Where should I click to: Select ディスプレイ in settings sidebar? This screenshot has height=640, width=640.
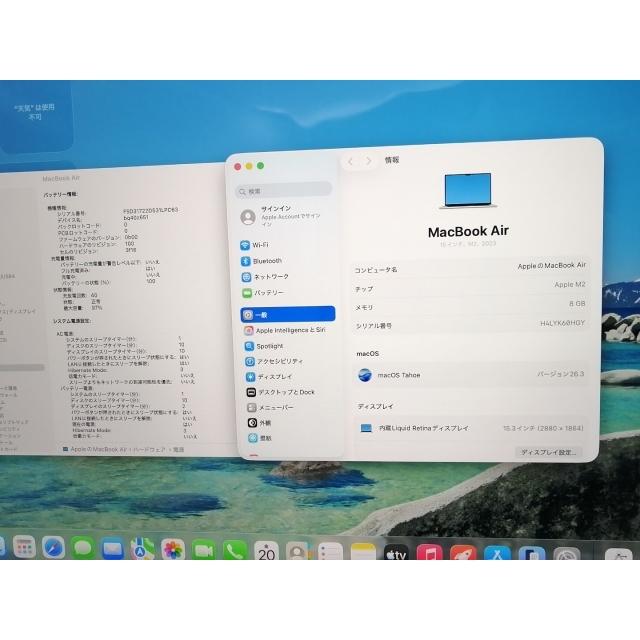(289, 377)
